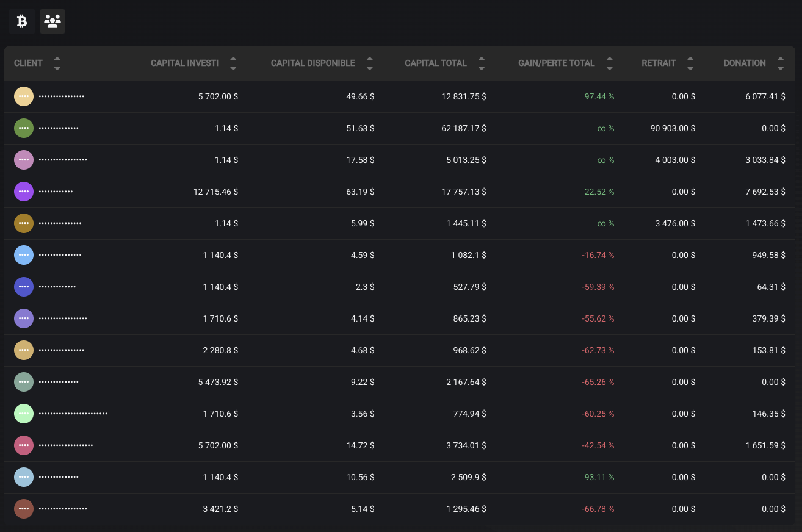The height and width of the screenshot is (532, 802).
Task: Open the Bitcoin view icon
Action: [x=21, y=21]
